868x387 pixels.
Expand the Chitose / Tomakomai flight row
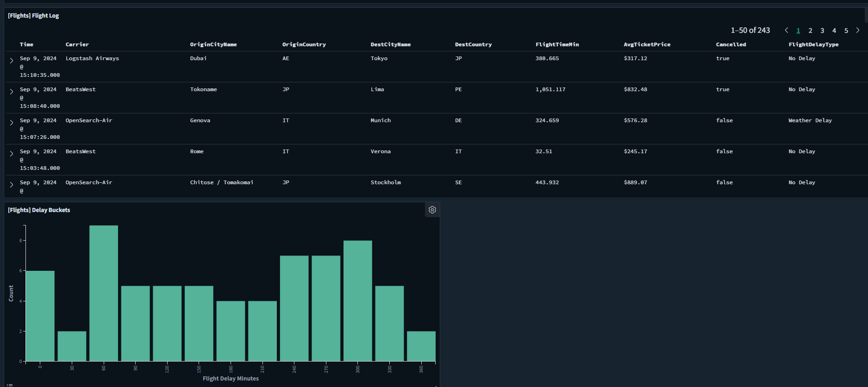coord(12,185)
